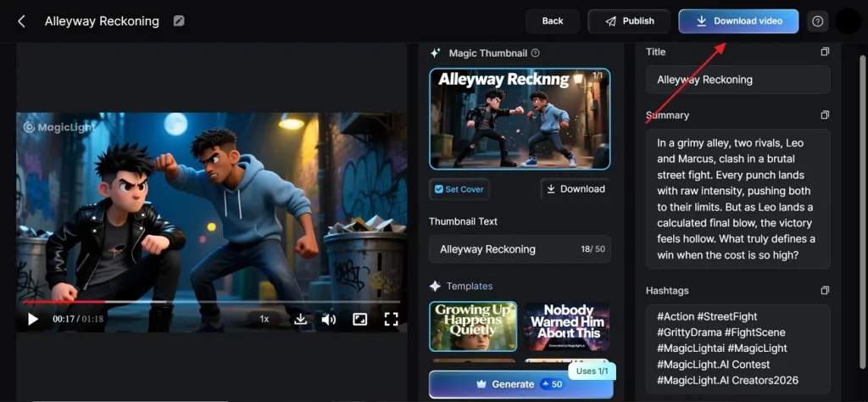Edit the Title input field
This screenshot has width=868, height=402.
point(738,80)
